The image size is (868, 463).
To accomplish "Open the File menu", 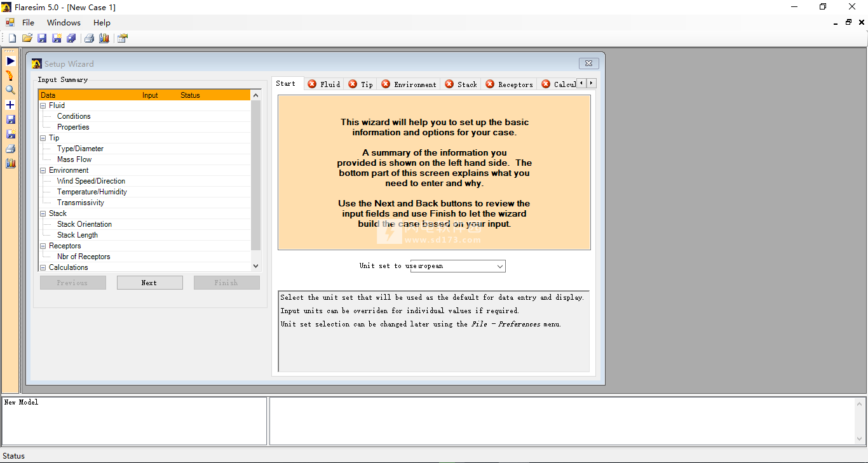I will 29,22.
